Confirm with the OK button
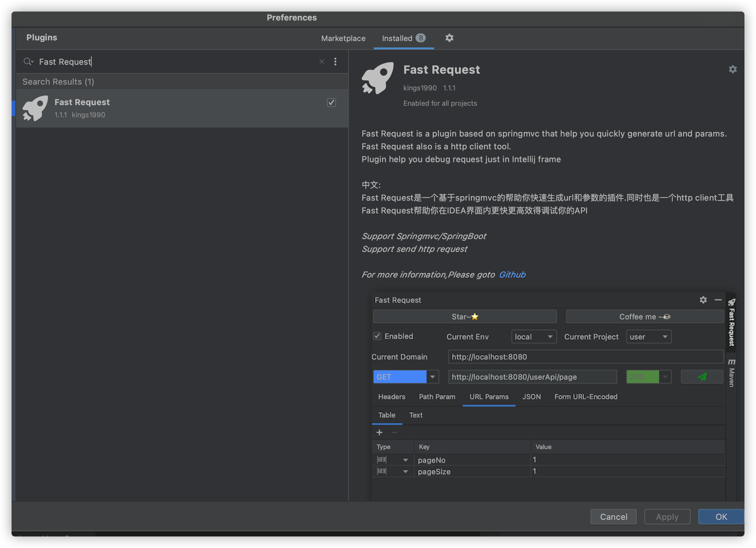756x548 pixels. 721,517
